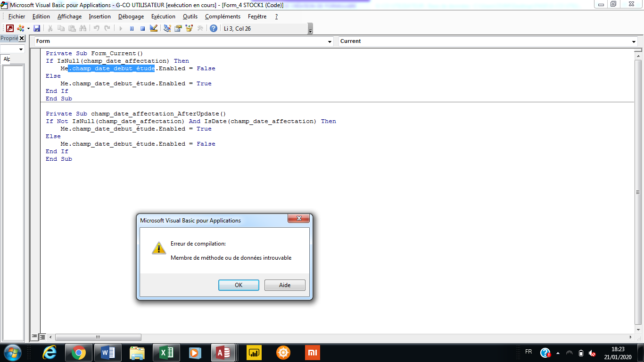Click the volume muted tray icon
This screenshot has height=362, width=644.
tap(592, 353)
